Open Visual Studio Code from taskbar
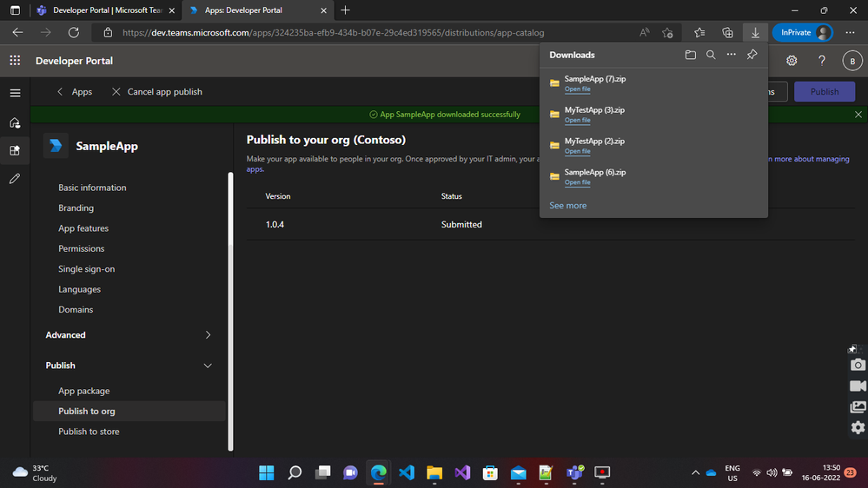This screenshot has height=488, width=868. point(407,472)
